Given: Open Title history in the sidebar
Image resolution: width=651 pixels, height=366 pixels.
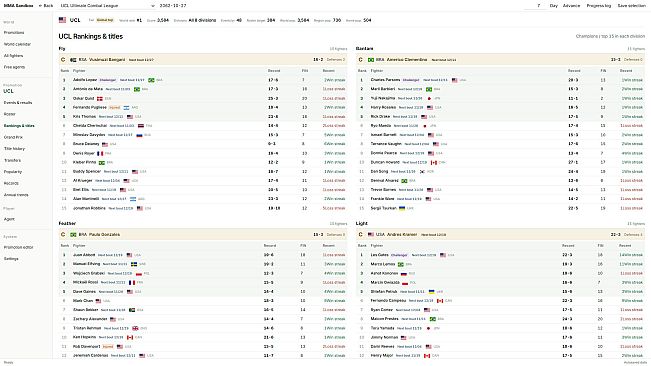Looking at the screenshot, I should (15, 149).
